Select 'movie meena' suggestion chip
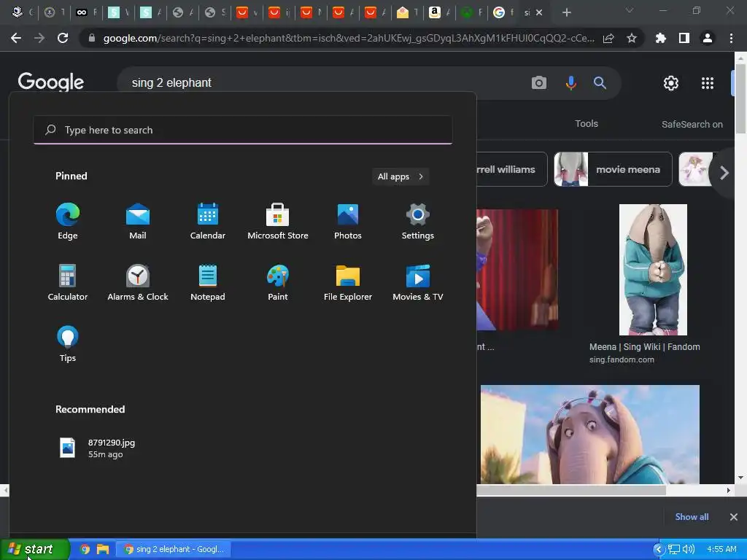This screenshot has height=560, width=747. point(613,169)
